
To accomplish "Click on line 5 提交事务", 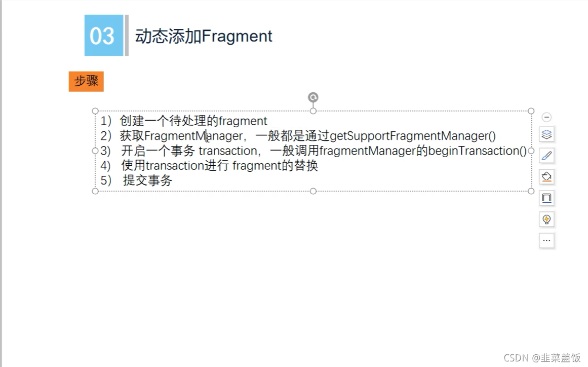I will tap(147, 180).
